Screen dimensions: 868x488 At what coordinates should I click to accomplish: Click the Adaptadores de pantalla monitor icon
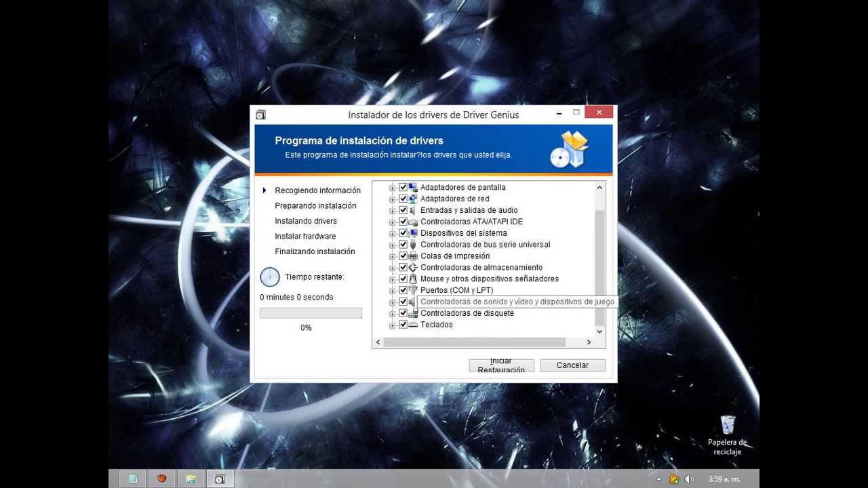click(413, 187)
